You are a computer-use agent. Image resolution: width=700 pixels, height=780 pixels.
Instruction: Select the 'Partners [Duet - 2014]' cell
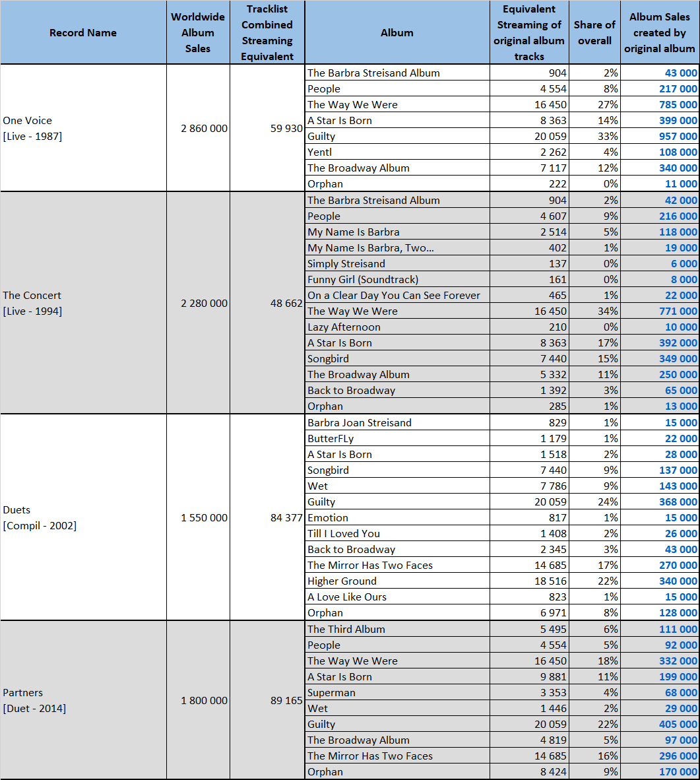pyautogui.click(x=83, y=700)
